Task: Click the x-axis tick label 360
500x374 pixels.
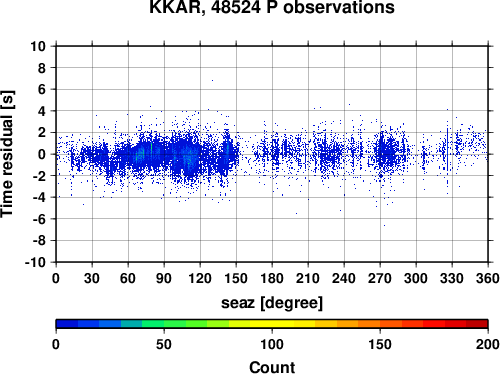Action: click(488, 278)
